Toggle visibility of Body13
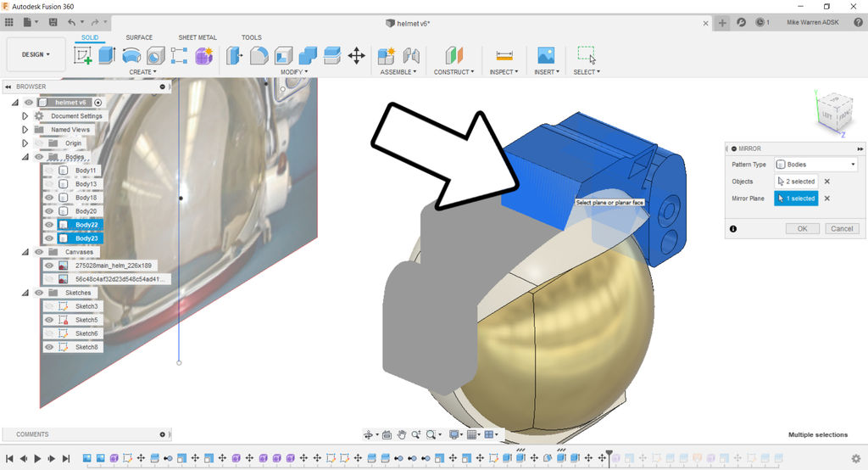The width and height of the screenshot is (868, 470). 49,183
